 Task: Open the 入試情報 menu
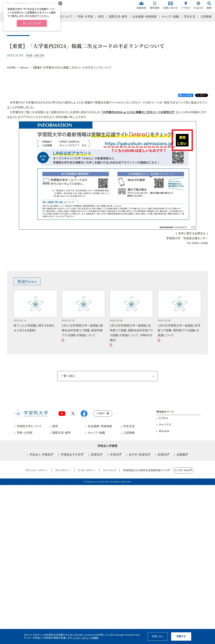[x=206, y=17]
